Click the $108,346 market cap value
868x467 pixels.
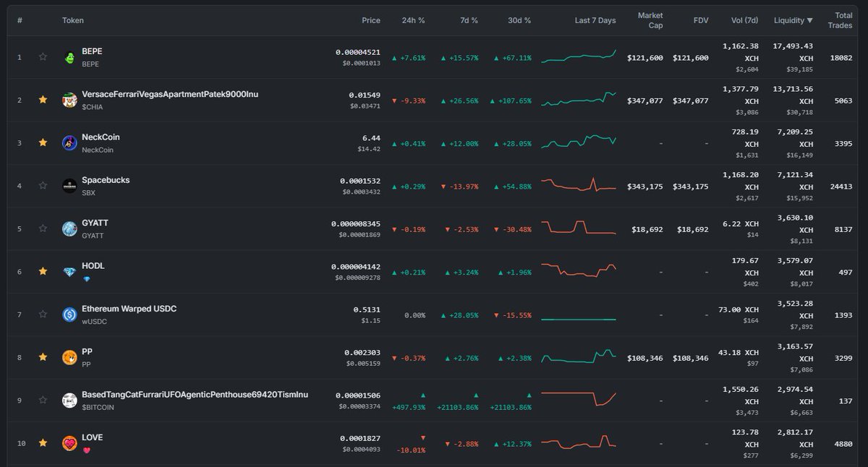pyautogui.click(x=645, y=358)
